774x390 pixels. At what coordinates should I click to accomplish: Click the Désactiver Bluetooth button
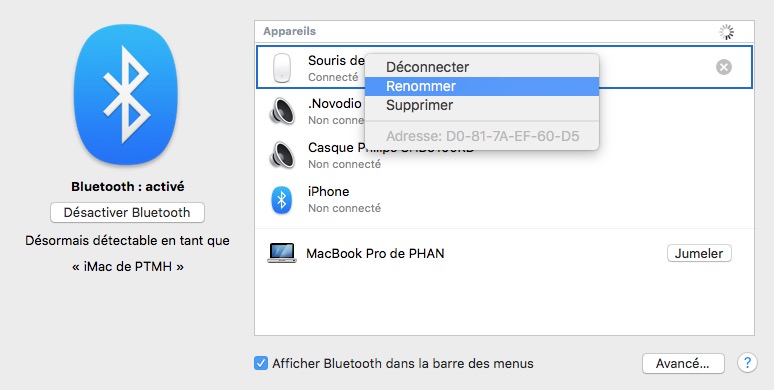pyautogui.click(x=127, y=212)
